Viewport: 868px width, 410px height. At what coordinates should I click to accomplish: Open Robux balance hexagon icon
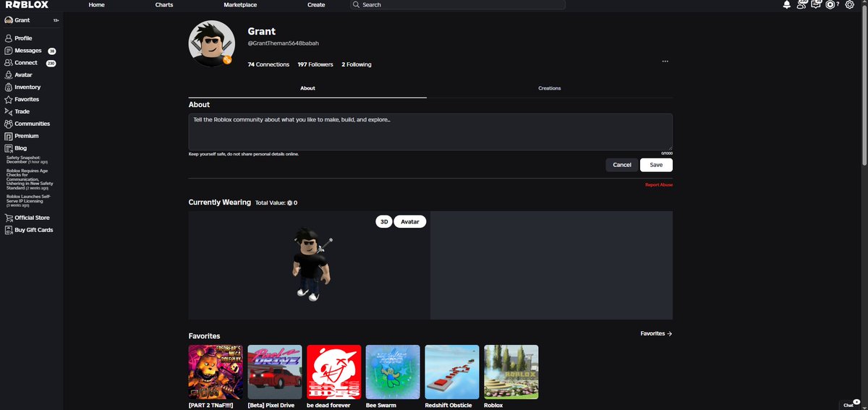(830, 5)
